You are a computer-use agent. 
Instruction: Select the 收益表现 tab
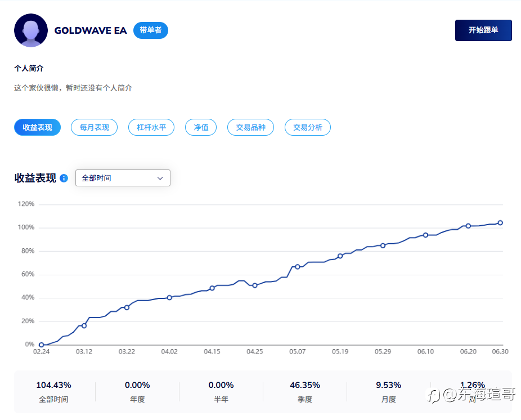click(37, 127)
